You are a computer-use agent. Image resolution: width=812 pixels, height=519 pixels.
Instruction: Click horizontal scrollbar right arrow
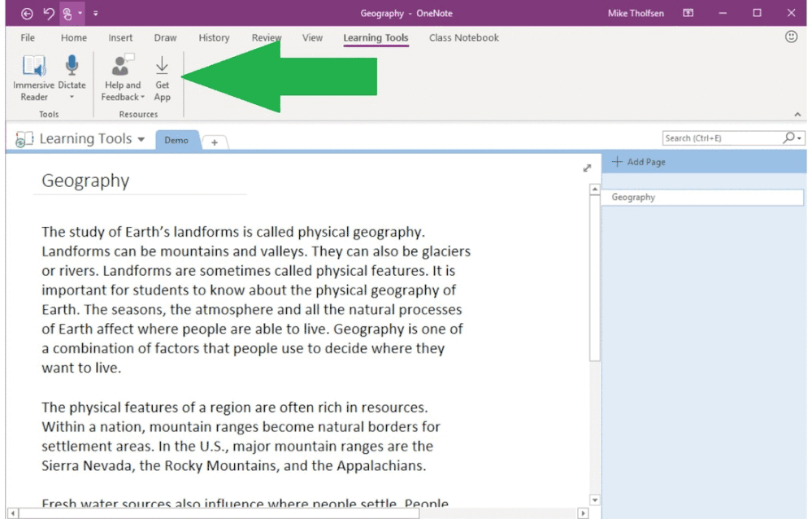coord(583,513)
